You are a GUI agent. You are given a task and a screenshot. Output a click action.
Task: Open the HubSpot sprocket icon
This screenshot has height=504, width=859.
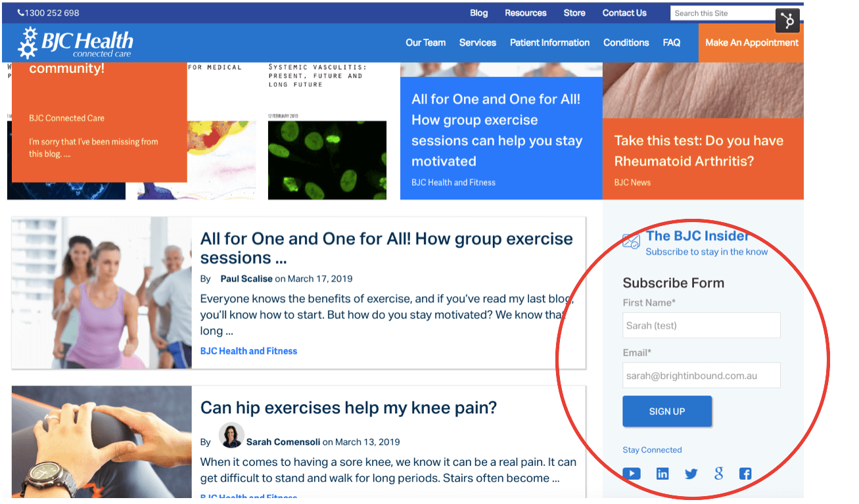(x=787, y=20)
